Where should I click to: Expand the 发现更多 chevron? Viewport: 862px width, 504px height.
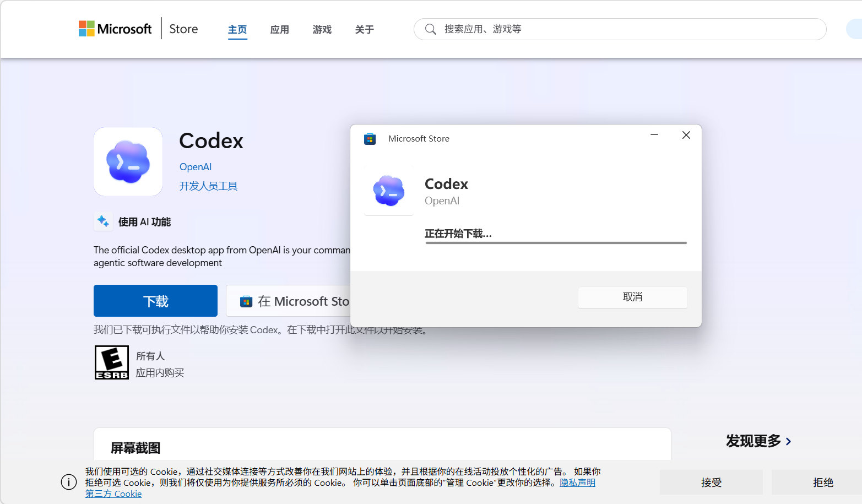[789, 442]
